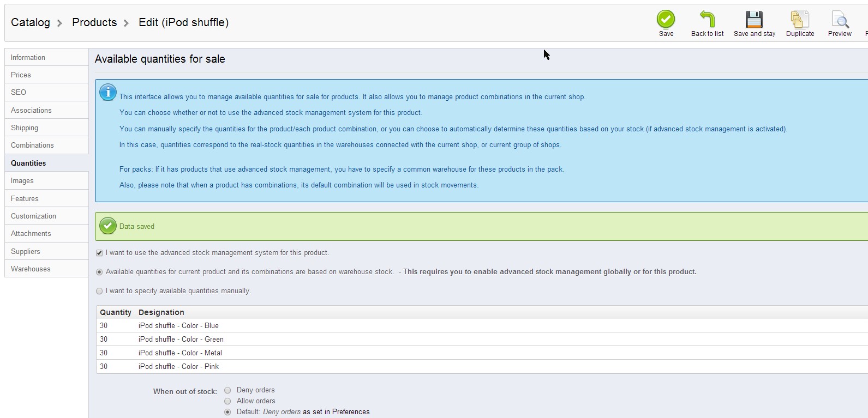Image resolution: width=868 pixels, height=418 pixels.
Task: Click the Save and stay label
Action: [755, 34]
